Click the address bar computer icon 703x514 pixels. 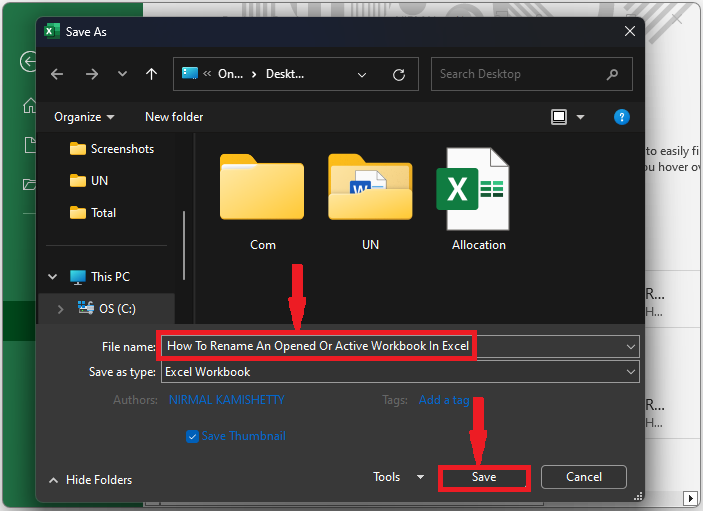tap(190, 73)
